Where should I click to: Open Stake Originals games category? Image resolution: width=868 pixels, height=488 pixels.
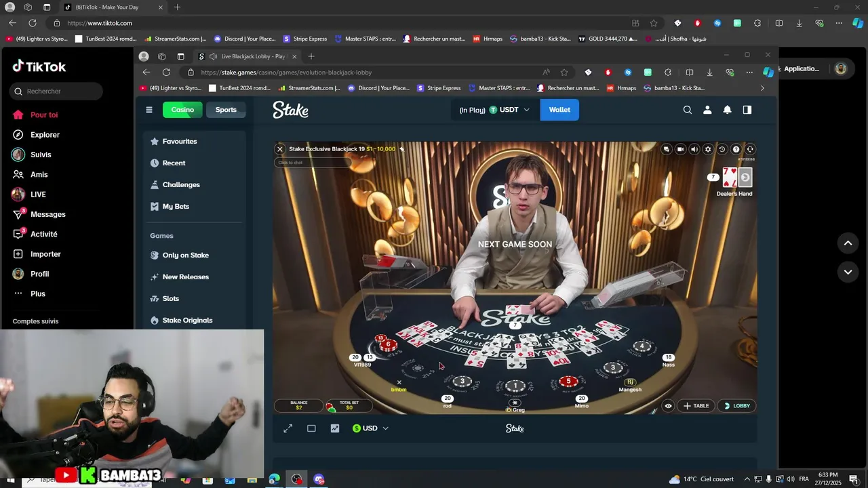point(195,321)
